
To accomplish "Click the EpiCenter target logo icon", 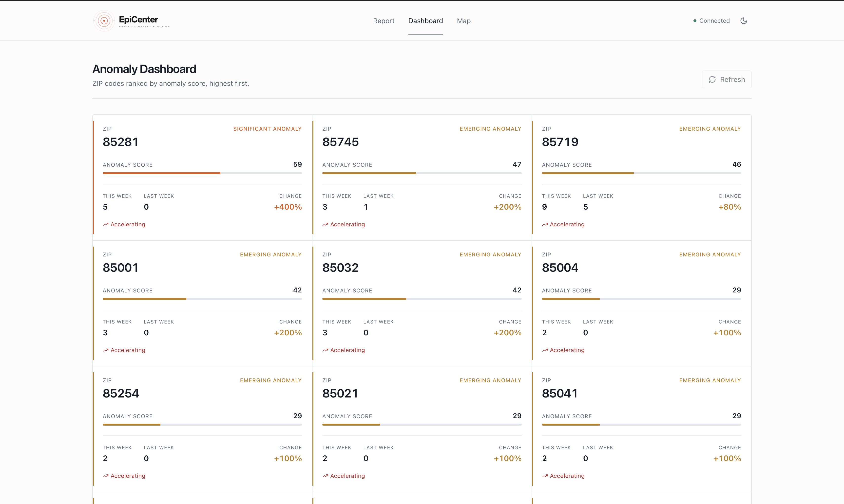I will tap(104, 21).
